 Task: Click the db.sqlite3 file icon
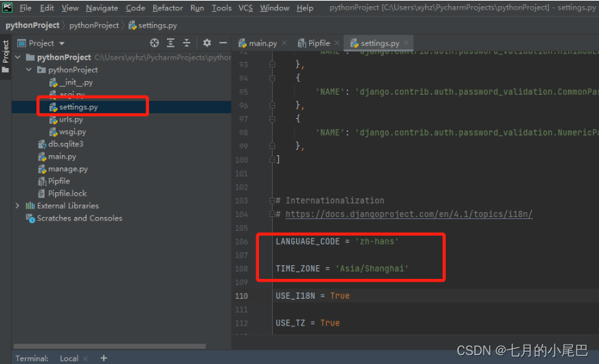click(42, 144)
